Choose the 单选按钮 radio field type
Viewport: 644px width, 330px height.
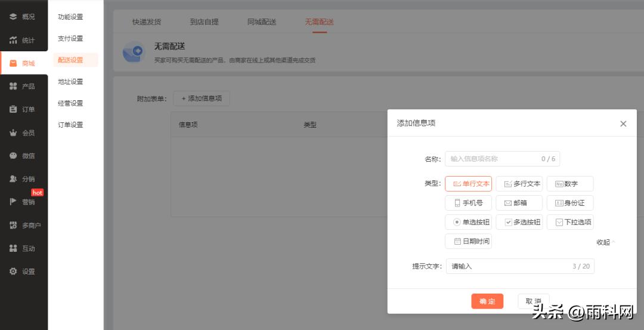click(x=468, y=222)
